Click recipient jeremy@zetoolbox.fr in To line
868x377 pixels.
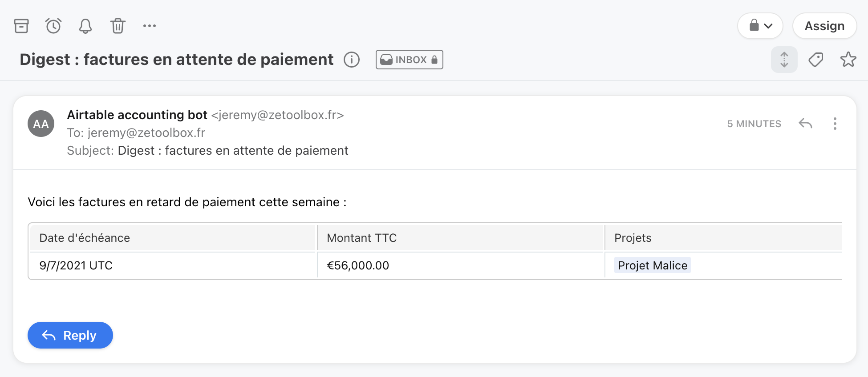[146, 133]
